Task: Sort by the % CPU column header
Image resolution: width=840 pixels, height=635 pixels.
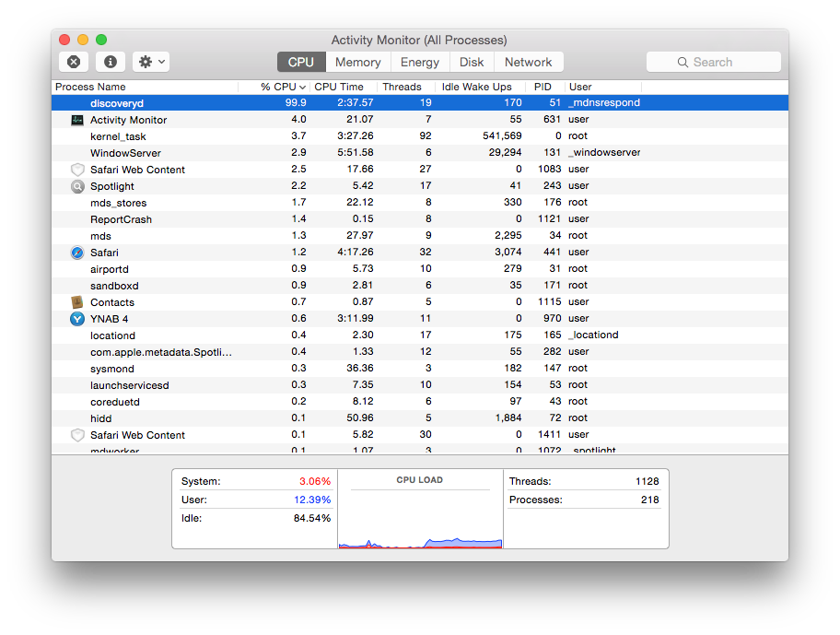Action: pyautogui.click(x=274, y=87)
